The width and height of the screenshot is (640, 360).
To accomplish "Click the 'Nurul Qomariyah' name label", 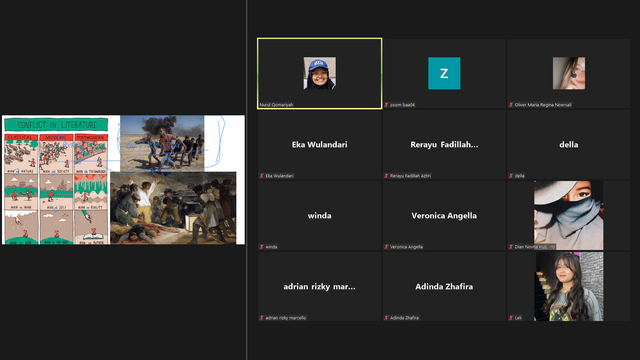I will [276, 105].
